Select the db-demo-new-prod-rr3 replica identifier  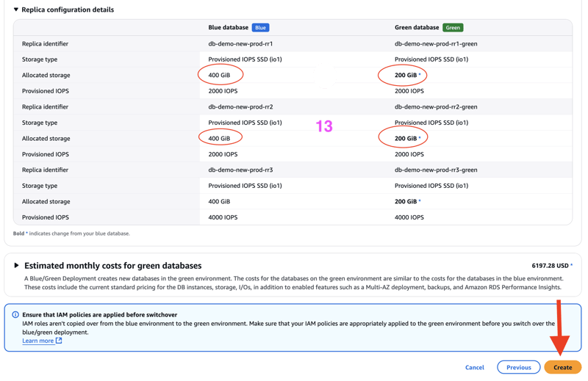pos(240,170)
